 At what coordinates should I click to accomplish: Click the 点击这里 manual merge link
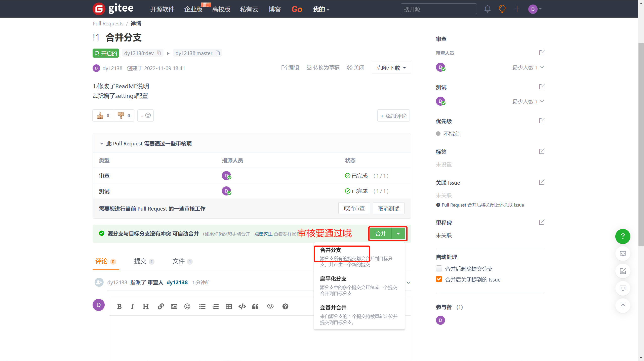(x=263, y=234)
